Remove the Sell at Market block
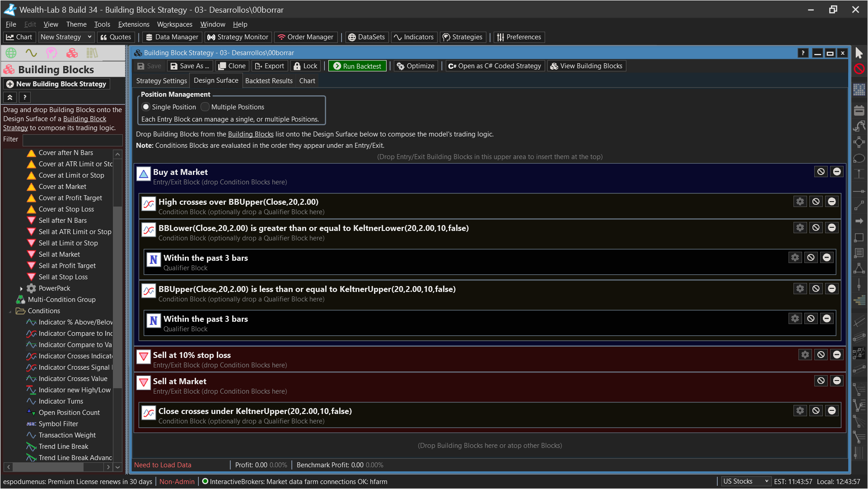The width and height of the screenshot is (868, 489). pos(837,381)
